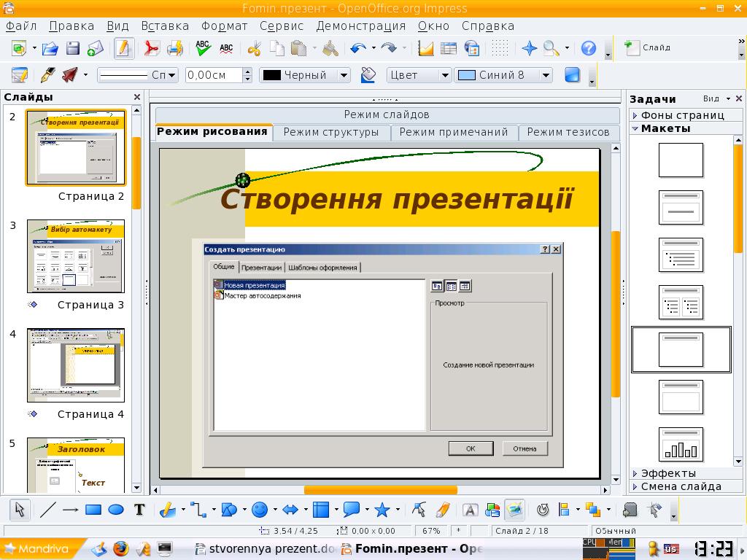Redo action arrow icon
The width and height of the screenshot is (747, 560).
tap(390, 48)
